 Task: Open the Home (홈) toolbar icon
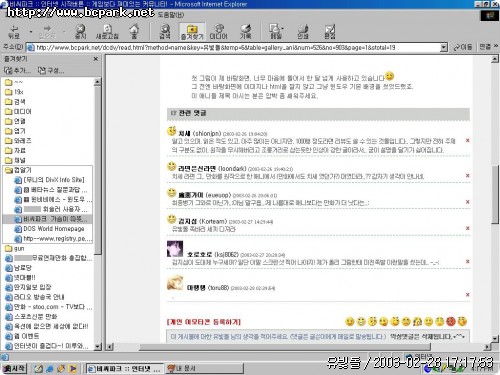pos(134,32)
